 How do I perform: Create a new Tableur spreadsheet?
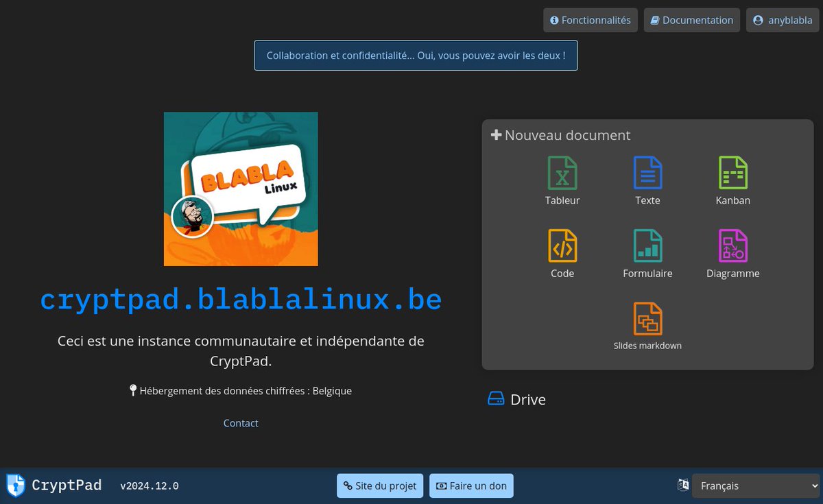point(562,181)
